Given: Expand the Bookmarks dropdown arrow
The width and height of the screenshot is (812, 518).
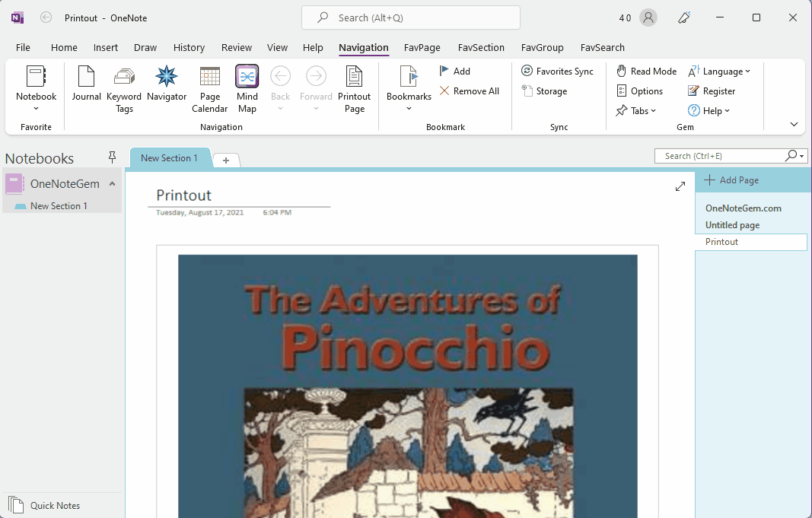Looking at the screenshot, I should click(x=409, y=109).
